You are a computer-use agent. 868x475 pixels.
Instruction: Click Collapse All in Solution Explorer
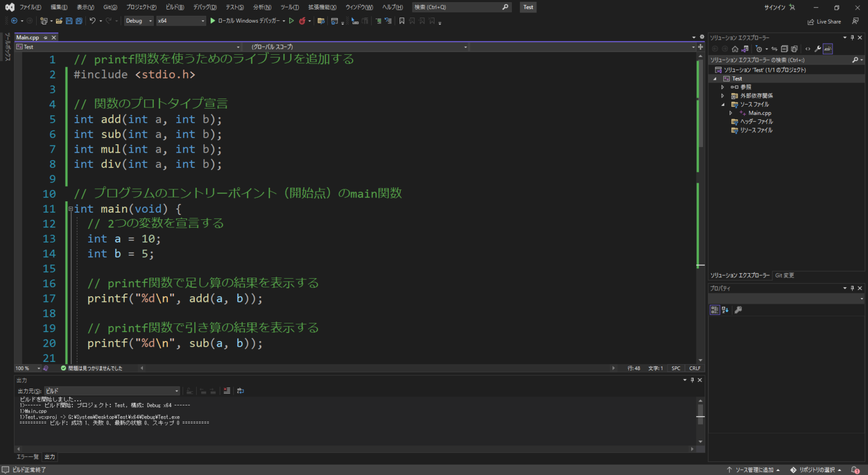click(784, 49)
